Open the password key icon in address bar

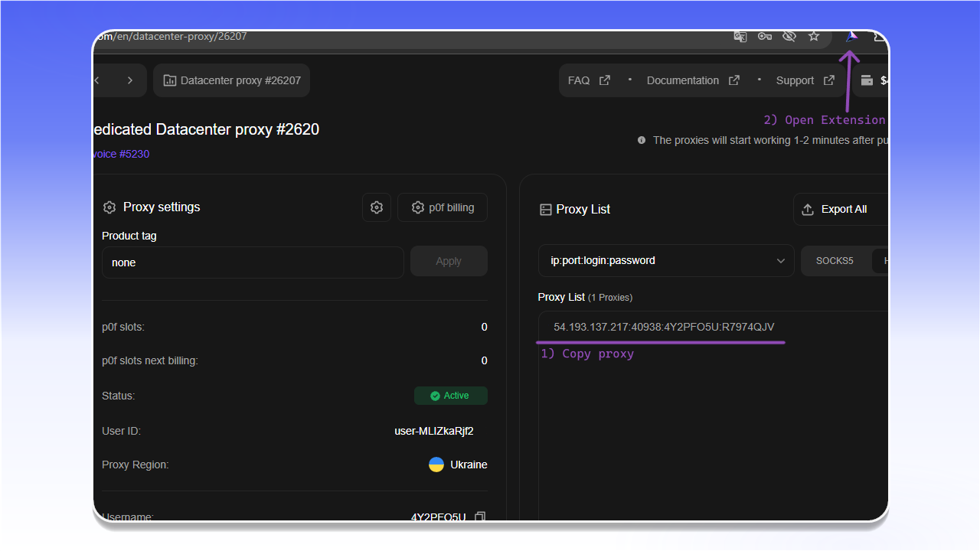(764, 36)
